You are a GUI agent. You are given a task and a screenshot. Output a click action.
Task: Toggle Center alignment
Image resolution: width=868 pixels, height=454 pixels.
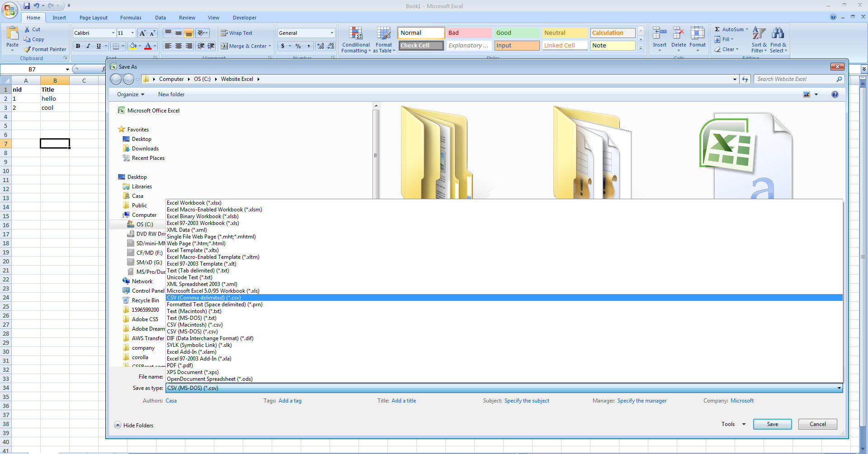(x=179, y=46)
